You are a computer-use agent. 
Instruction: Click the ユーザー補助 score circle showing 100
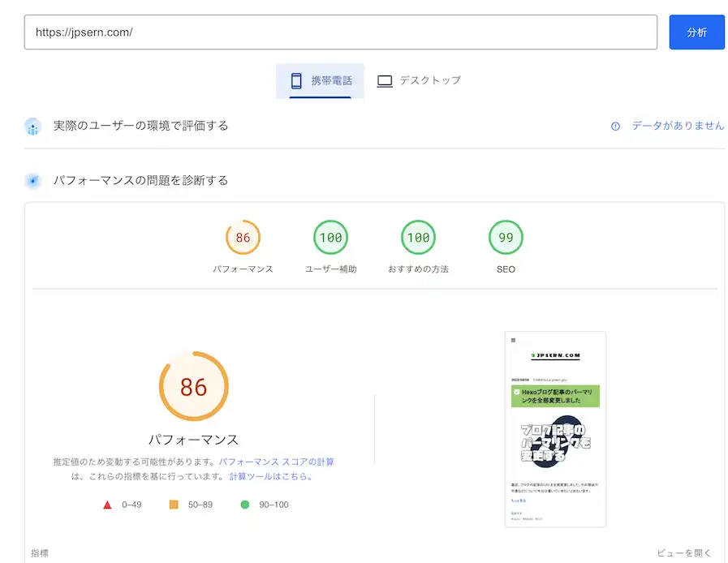click(x=330, y=237)
